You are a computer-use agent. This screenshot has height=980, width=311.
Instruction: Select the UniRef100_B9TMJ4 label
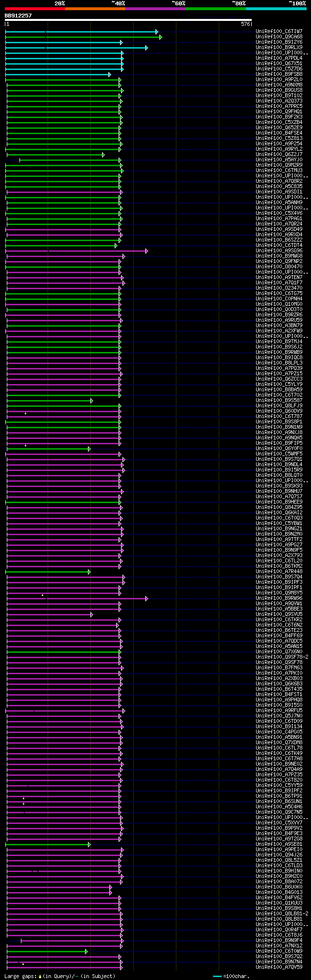click(279, 342)
